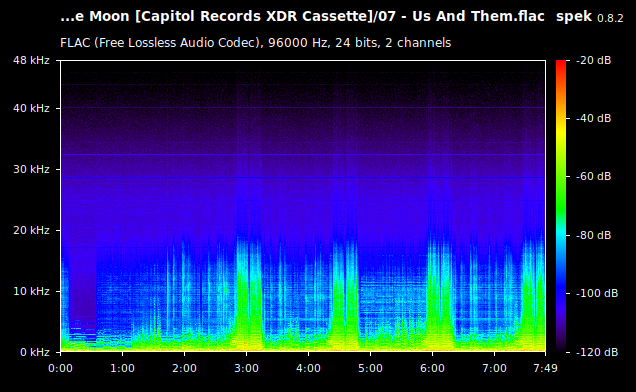The width and height of the screenshot is (636, 392).
Task: Click the '-80 dB' scale label
Action: [x=593, y=235]
